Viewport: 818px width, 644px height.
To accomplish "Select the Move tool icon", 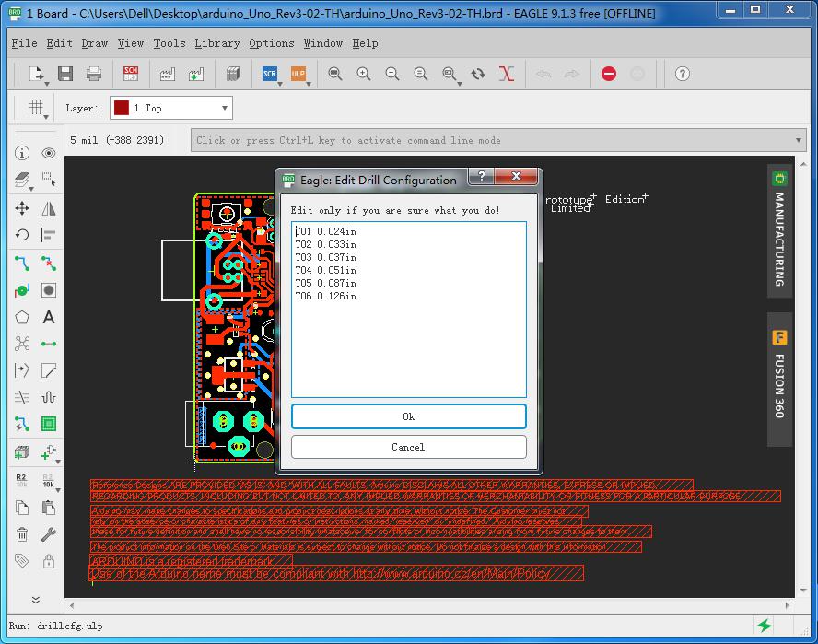I will pos(22,209).
